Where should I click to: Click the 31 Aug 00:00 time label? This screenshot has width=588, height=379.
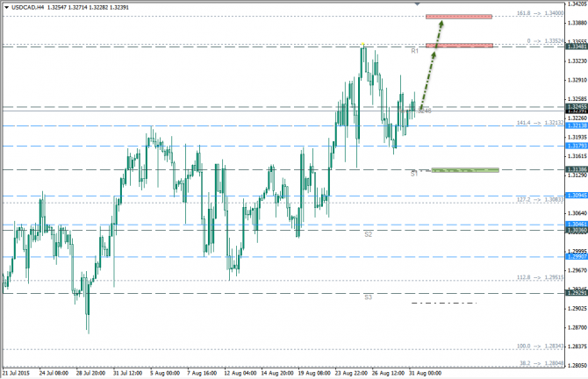pos(426,373)
